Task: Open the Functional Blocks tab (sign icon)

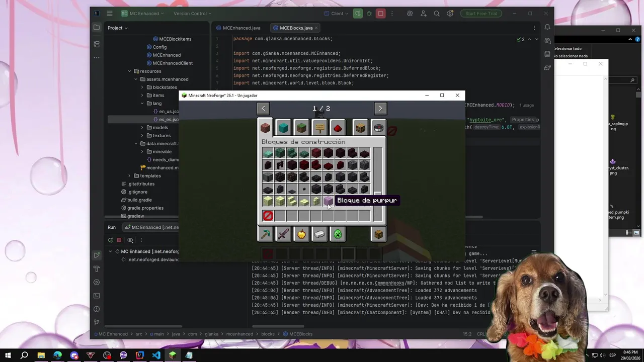Action: coord(319,128)
